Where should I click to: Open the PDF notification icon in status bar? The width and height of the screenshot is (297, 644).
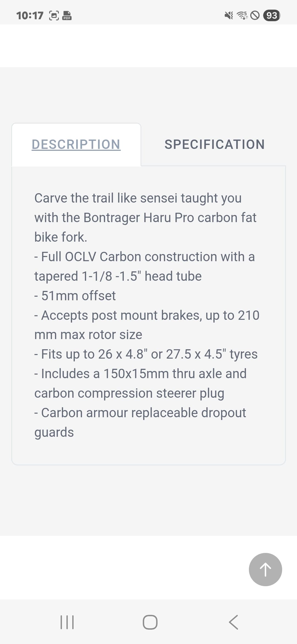[x=67, y=16]
